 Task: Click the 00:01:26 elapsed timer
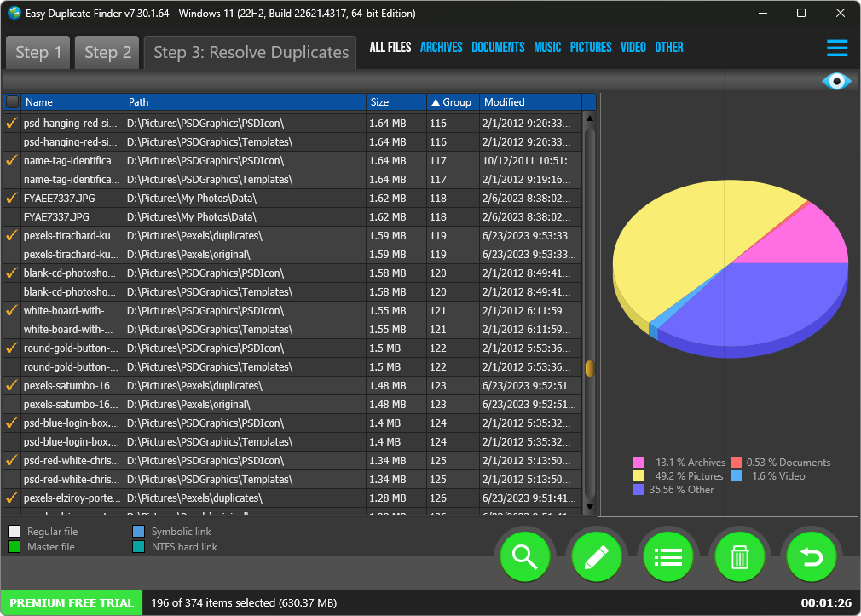click(826, 603)
